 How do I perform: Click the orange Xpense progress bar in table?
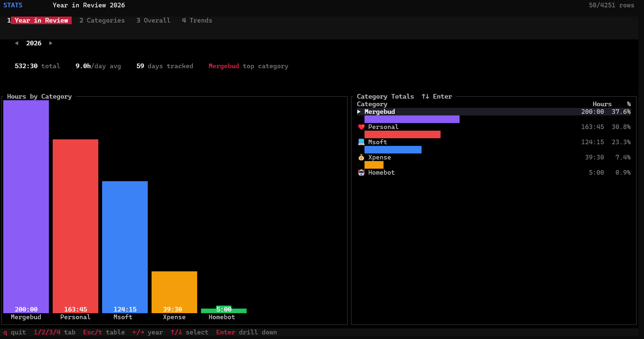click(x=374, y=165)
